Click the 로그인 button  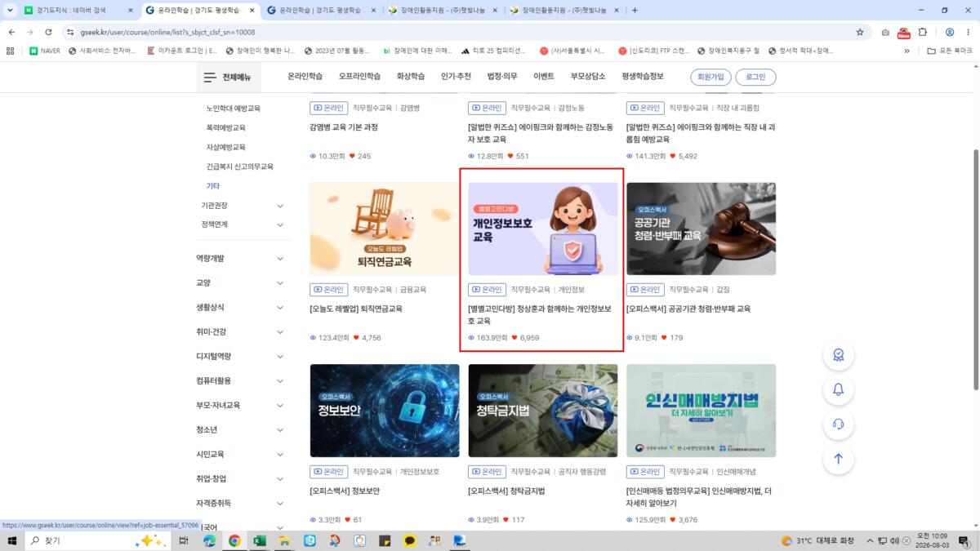point(755,77)
